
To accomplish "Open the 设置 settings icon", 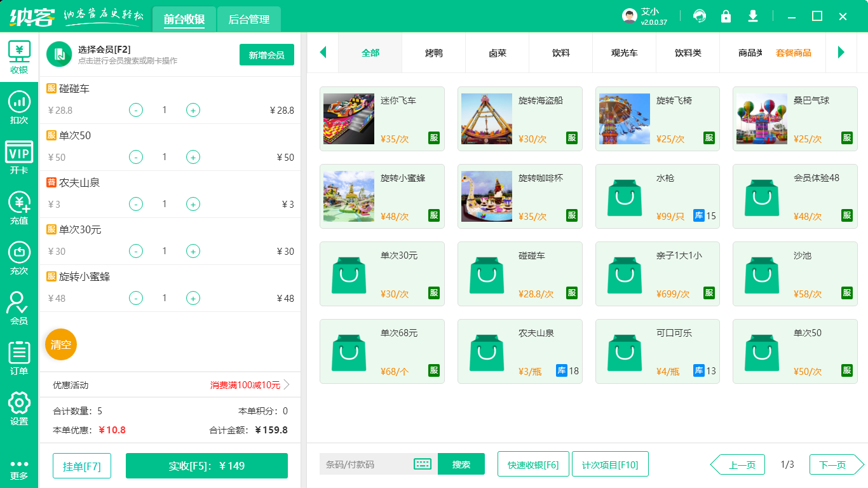I will 20,407.
